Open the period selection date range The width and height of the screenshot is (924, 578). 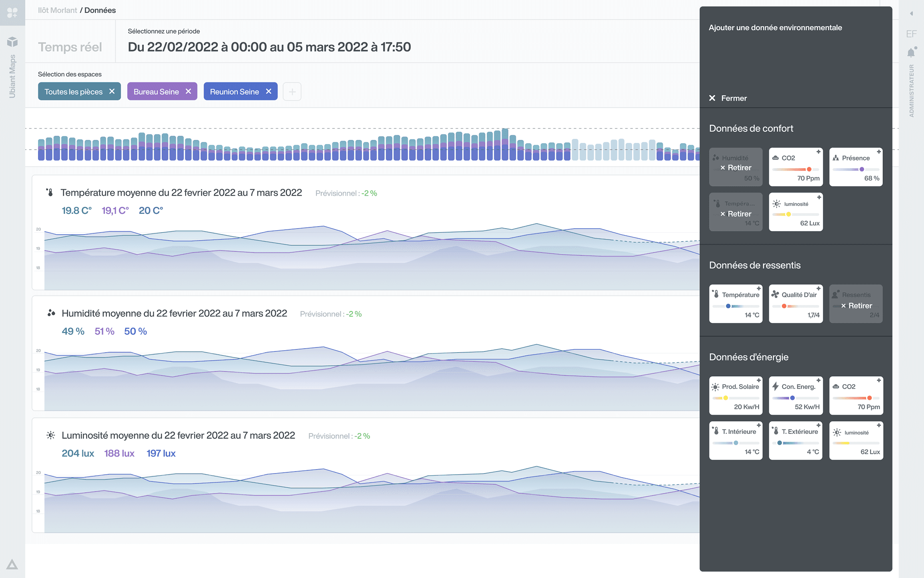coord(269,47)
